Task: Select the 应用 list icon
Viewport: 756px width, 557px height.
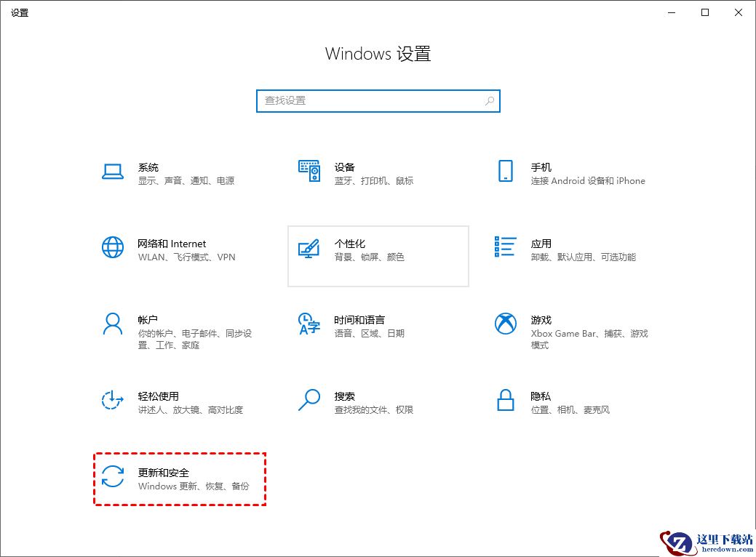Action: point(505,247)
